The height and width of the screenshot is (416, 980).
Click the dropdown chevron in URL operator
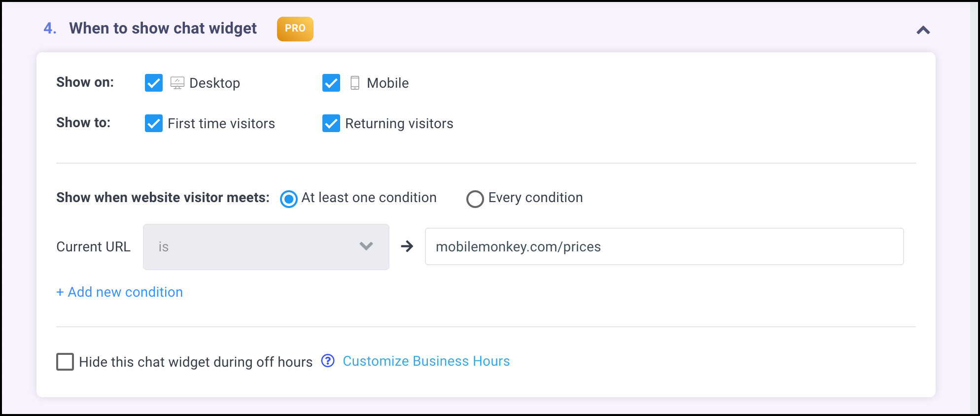[366, 246]
